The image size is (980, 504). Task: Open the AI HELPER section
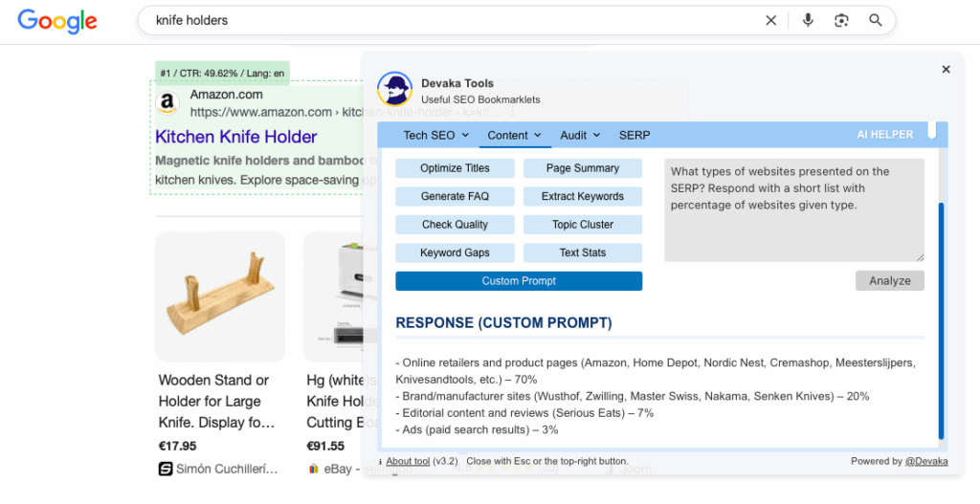click(885, 134)
